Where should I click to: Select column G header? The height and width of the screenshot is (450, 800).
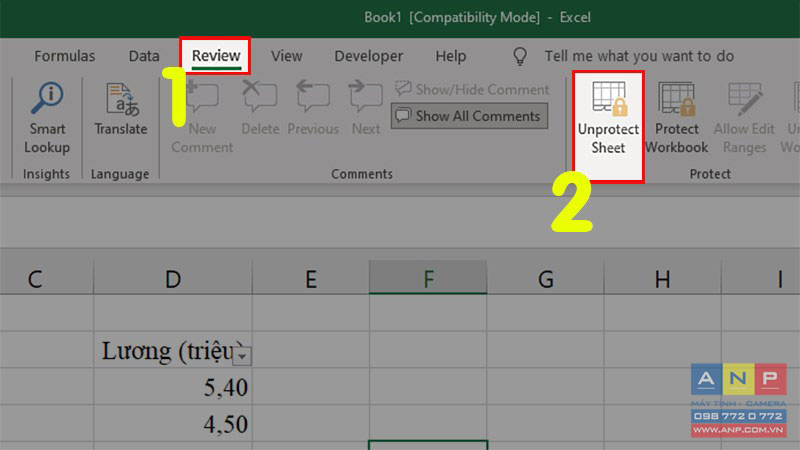pos(545,277)
